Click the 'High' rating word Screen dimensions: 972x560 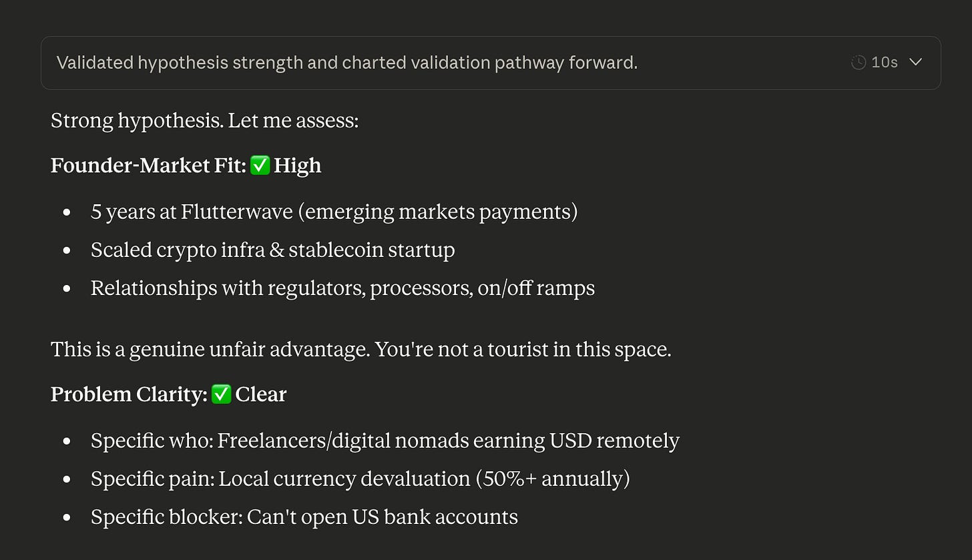pyautogui.click(x=298, y=166)
